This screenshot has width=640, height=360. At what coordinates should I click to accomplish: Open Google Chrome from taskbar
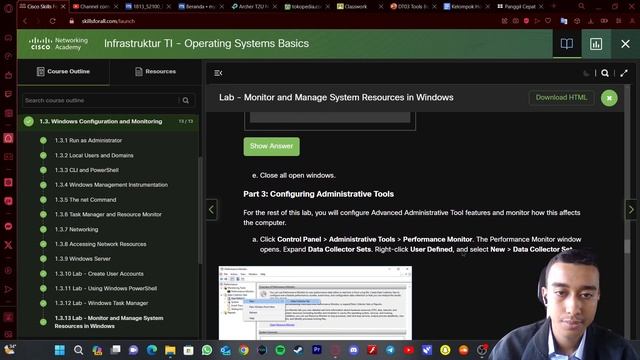point(244,350)
